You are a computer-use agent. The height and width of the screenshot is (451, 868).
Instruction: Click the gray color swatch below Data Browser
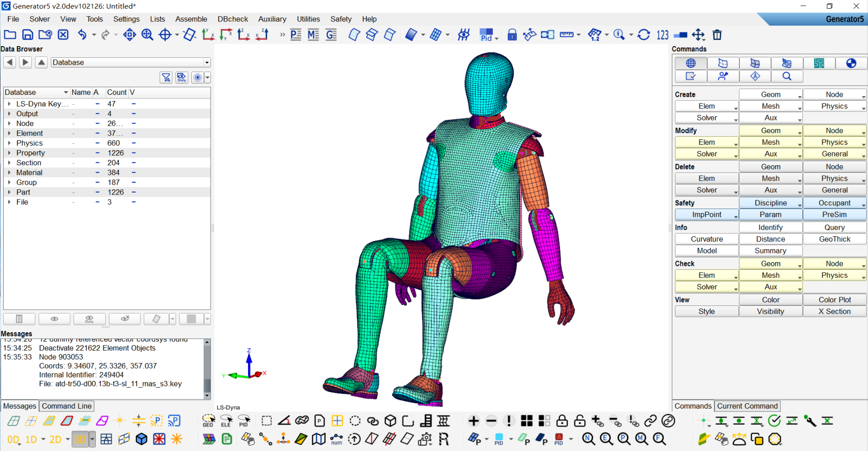tap(191, 319)
